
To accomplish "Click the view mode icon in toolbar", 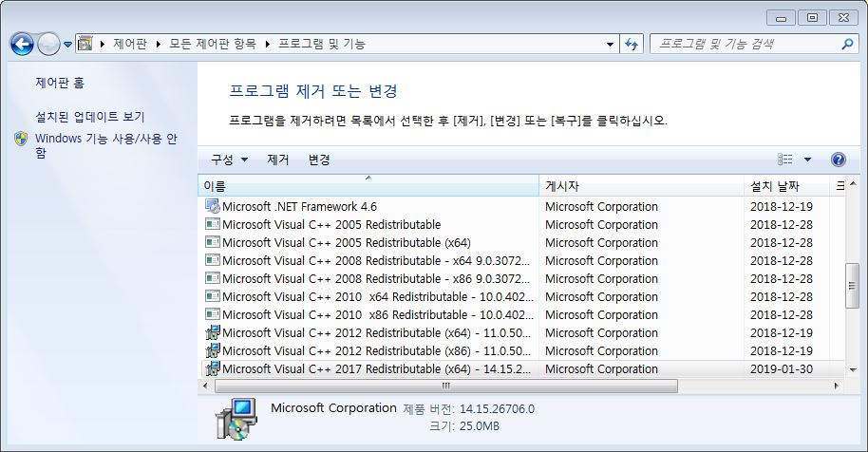I will point(785,160).
